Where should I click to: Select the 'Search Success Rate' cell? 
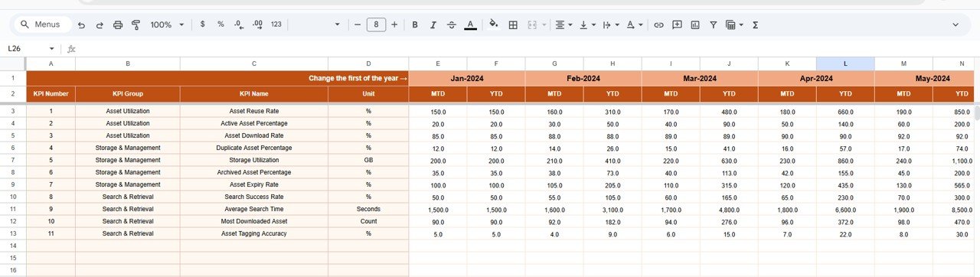[x=254, y=197]
